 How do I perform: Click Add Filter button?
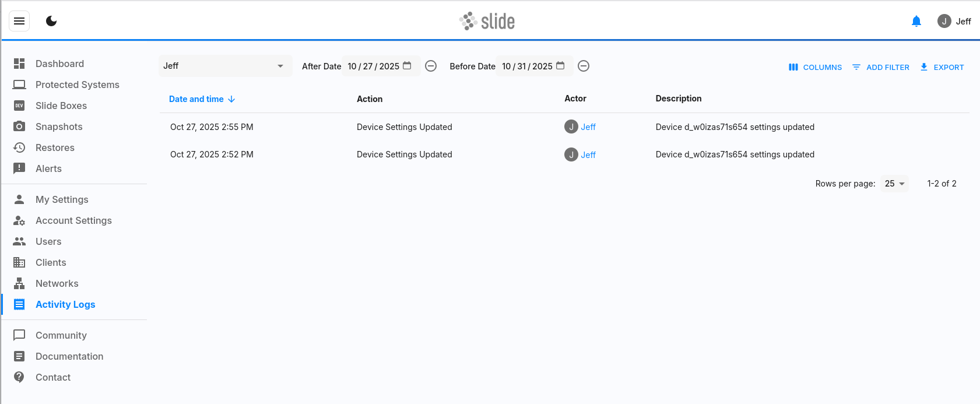tap(881, 67)
